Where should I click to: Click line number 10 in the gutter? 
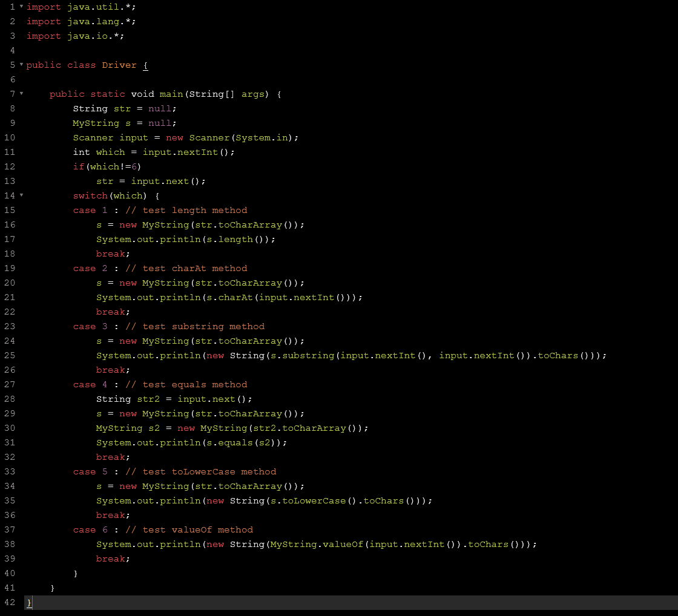tap(10, 137)
